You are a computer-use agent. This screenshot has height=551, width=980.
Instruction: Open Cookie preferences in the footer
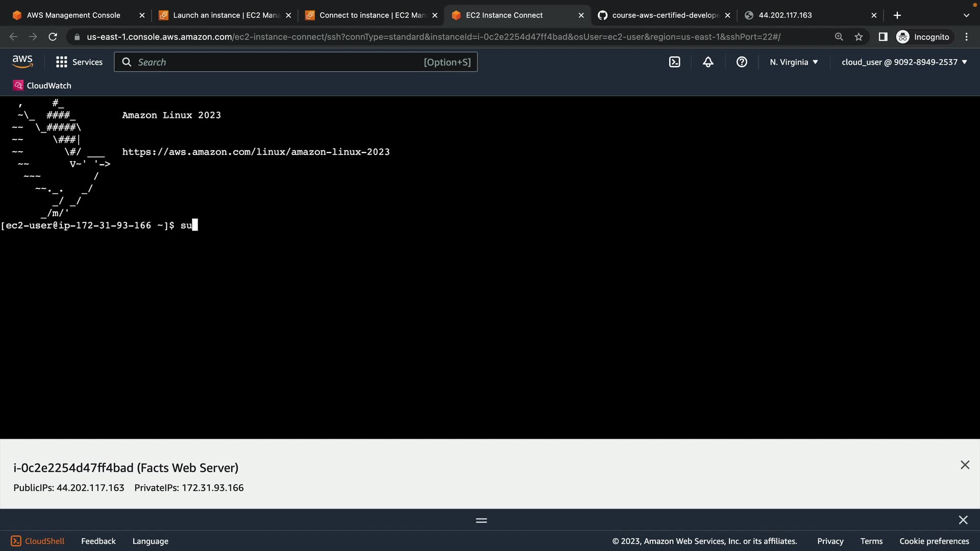934,541
